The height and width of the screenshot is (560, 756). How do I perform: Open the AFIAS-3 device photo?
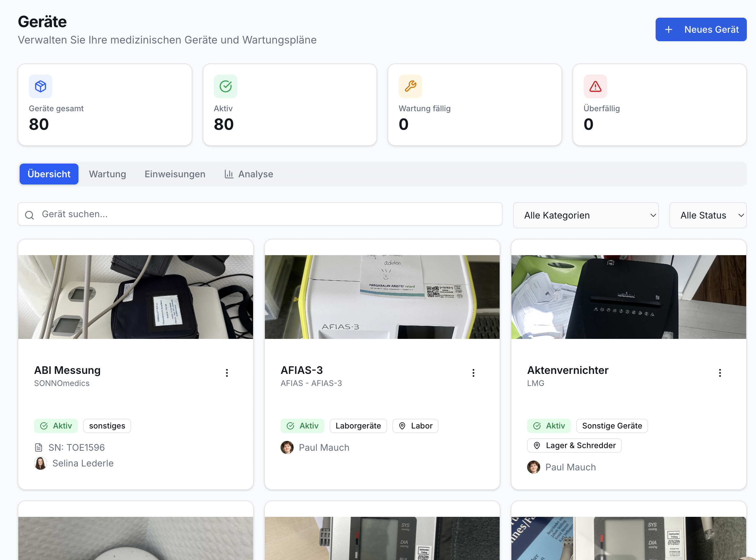[x=382, y=297]
